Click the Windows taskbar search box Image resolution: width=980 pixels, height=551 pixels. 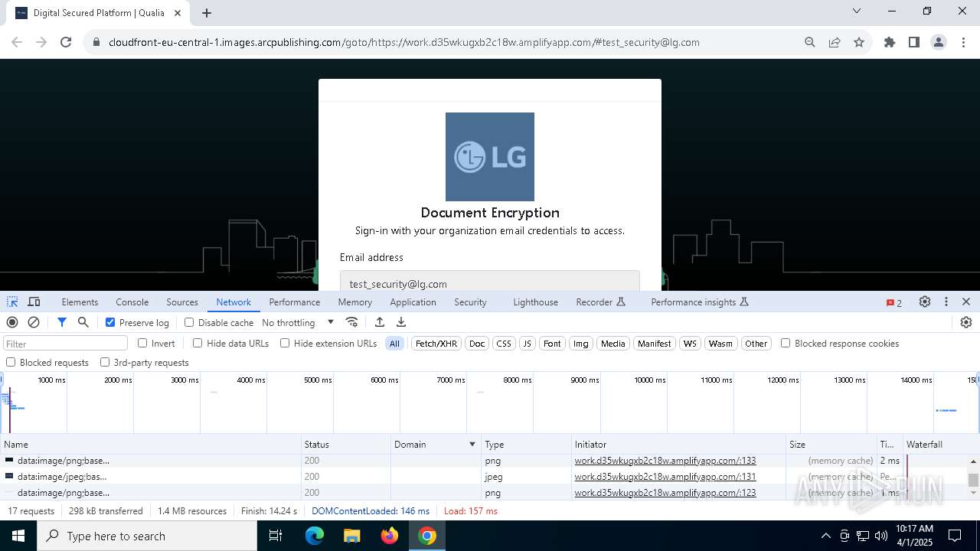coord(147,536)
